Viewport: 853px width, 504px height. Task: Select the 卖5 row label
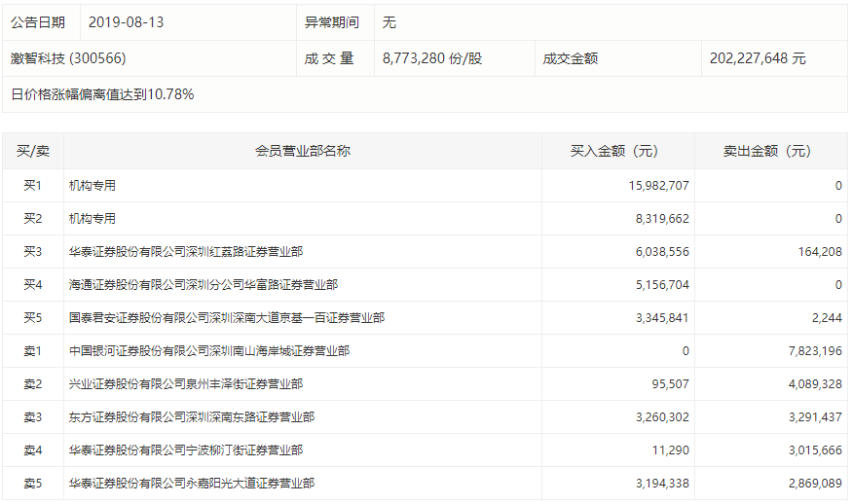coord(33,483)
